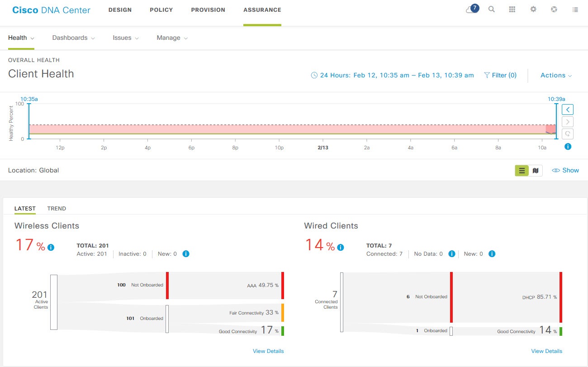This screenshot has width=588, height=367.
Task: Click View Details under Wireless Clients
Action: pos(268,351)
